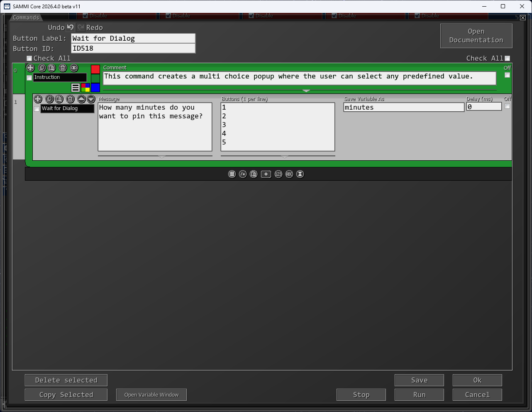Click the Redo arrow icon
The width and height of the screenshot is (532, 412).
[x=81, y=27]
